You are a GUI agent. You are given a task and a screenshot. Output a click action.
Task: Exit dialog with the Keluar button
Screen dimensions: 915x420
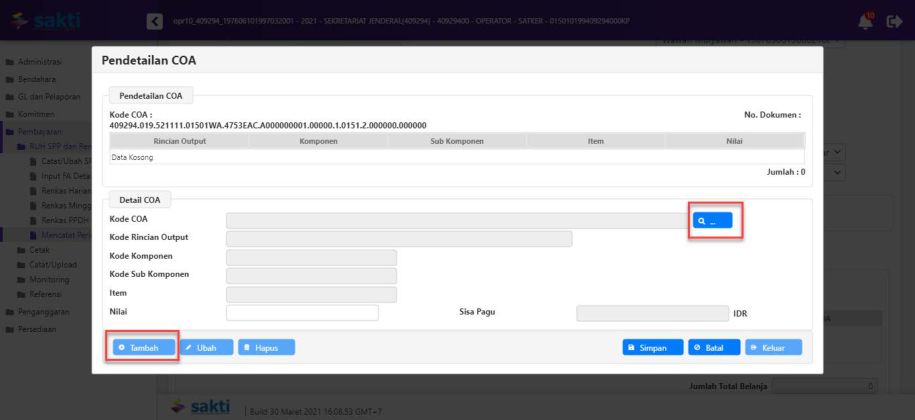click(773, 347)
